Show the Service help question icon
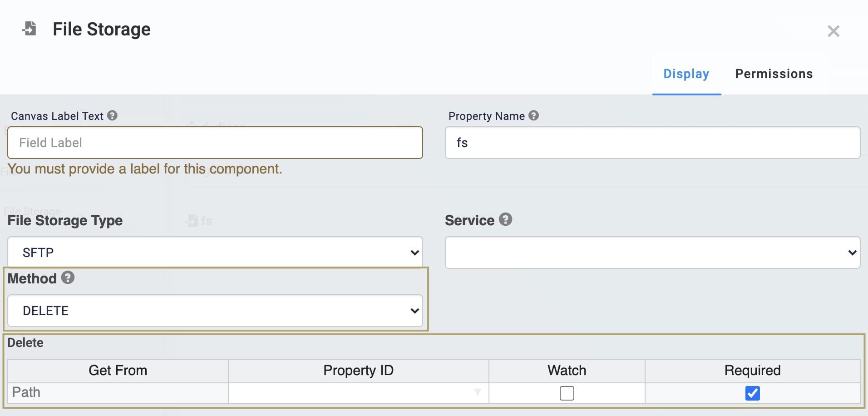This screenshot has width=868, height=416. 505,219
